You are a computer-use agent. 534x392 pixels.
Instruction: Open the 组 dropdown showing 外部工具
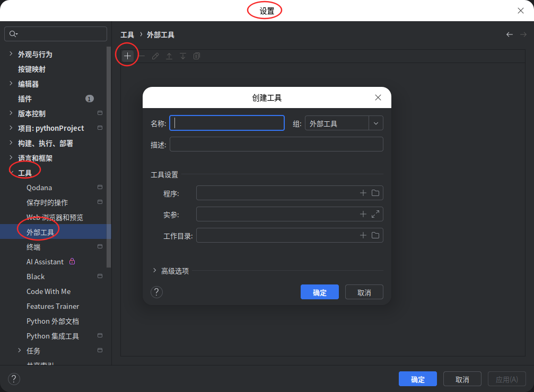(x=344, y=123)
